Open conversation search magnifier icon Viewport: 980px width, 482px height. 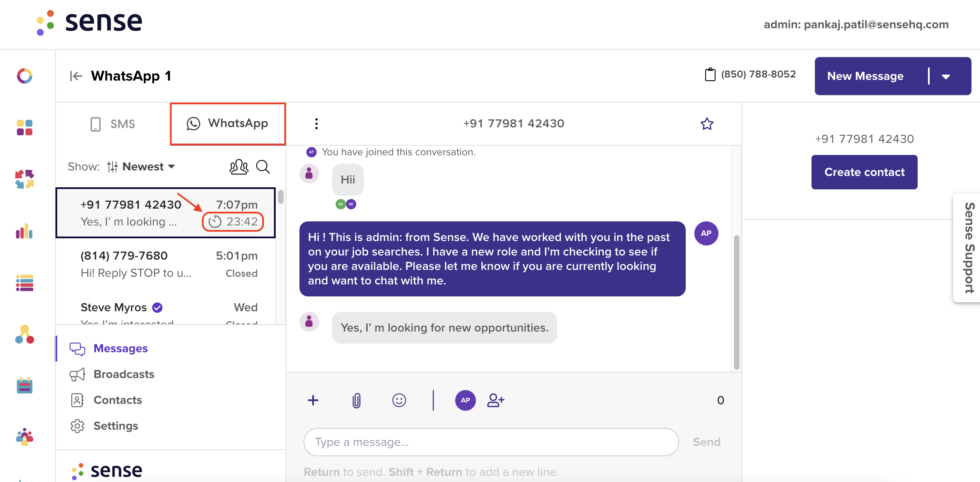coord(263,167)
